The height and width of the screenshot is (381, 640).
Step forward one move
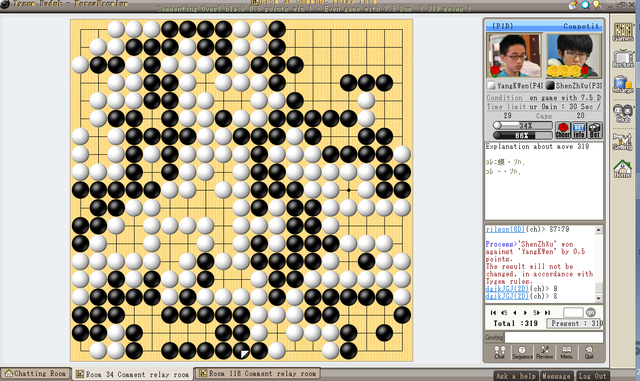pyautogui.click(x=525, y=312)
